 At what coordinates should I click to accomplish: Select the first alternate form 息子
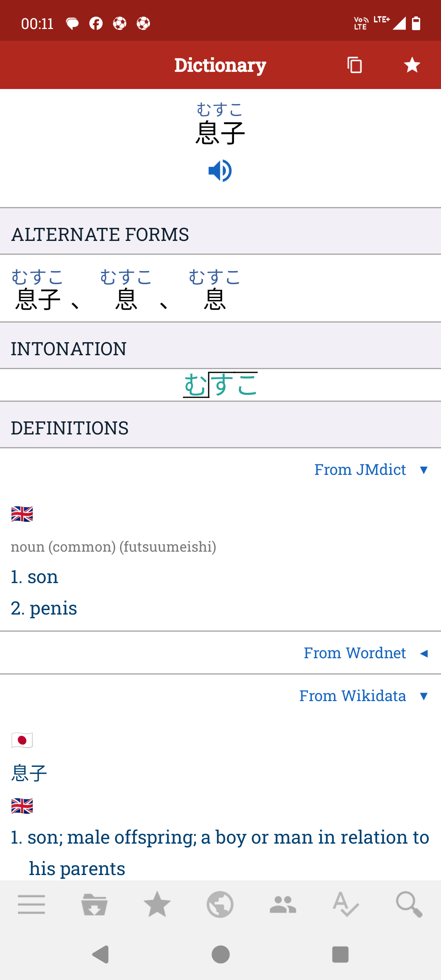pyautogui.click(x=38, y=290)
